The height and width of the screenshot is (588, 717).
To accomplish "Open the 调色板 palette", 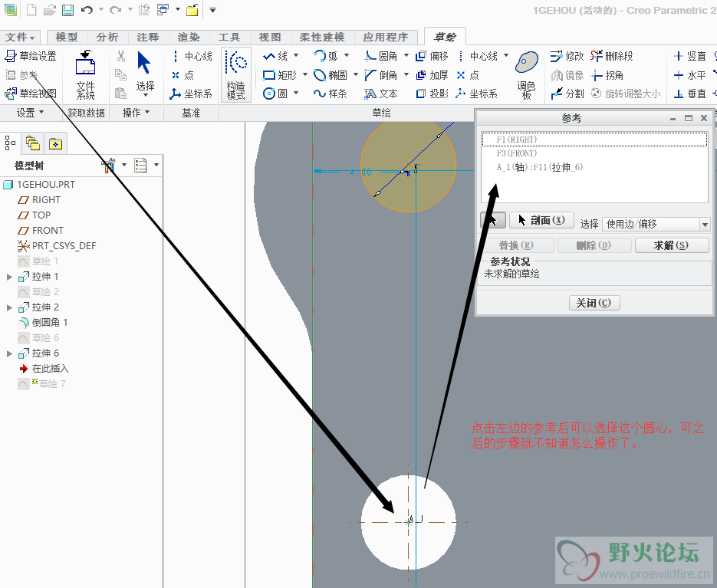I will [x=526, y=74].
